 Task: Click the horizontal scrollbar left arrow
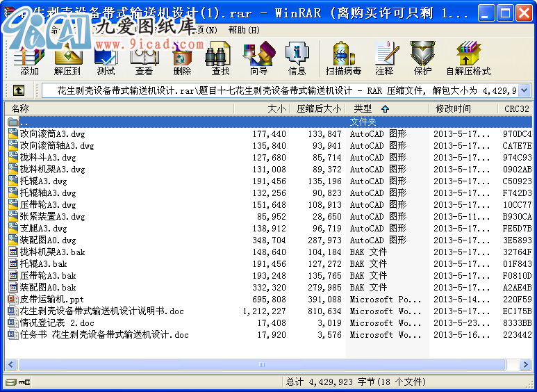click(11, 365)
